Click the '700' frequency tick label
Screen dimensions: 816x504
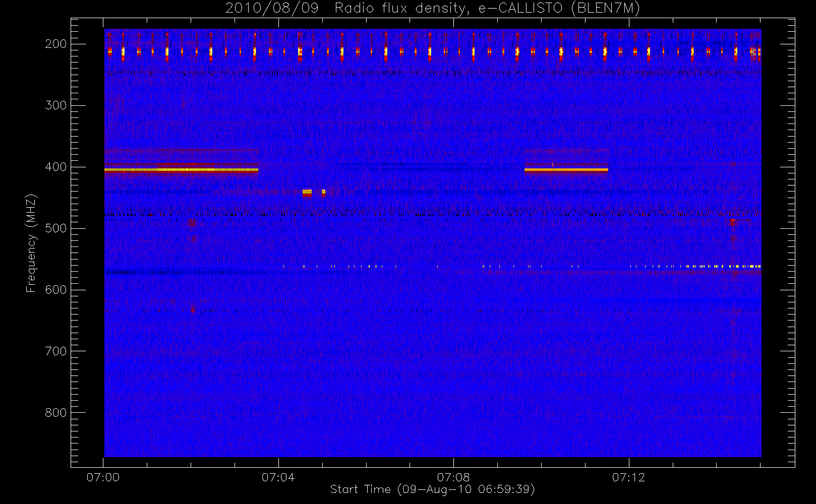pos(55,351)
